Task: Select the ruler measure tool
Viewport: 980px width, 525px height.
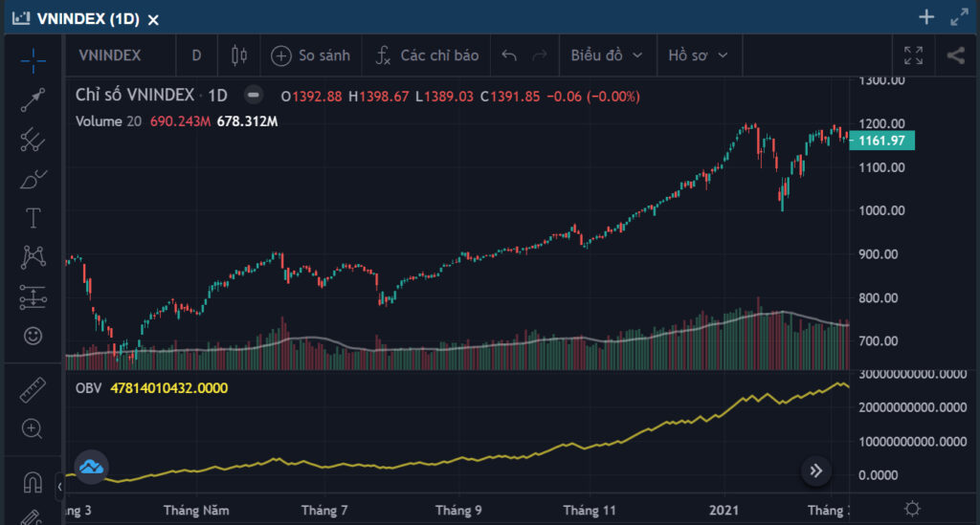Action: 33,389
